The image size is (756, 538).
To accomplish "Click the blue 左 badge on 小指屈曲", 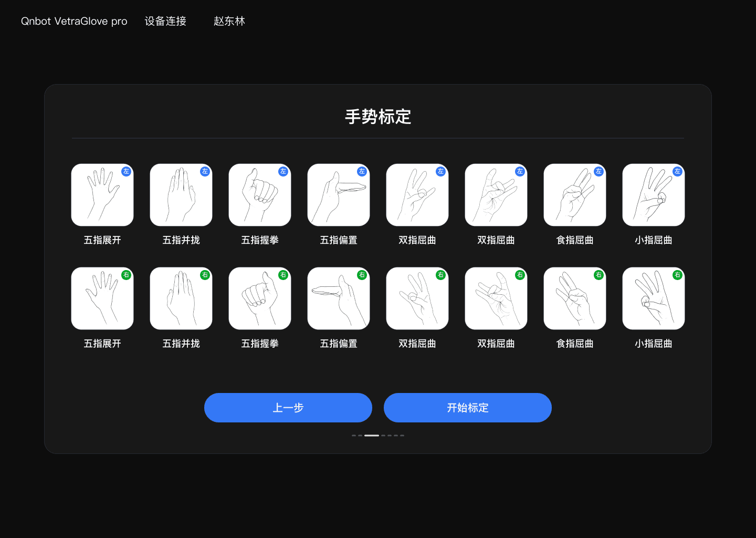I will pyautogui.click(x=677, y=171).
